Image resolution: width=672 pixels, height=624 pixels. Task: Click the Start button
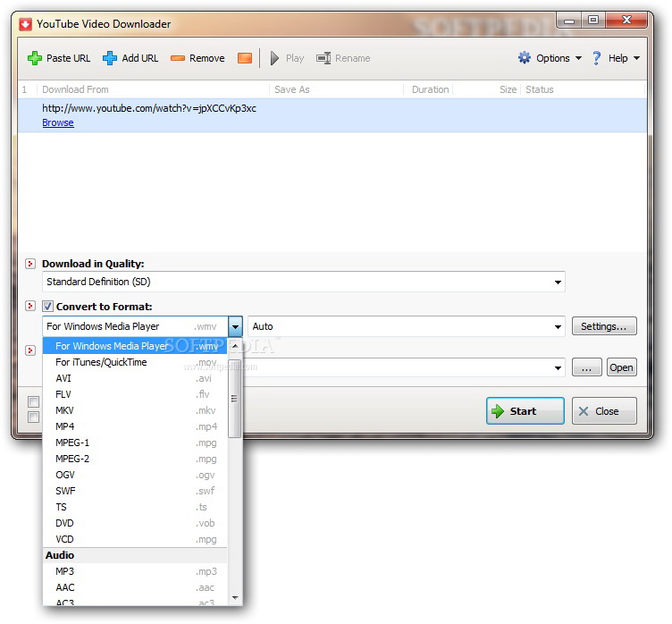pyautogui.click(x=525, y=411)
